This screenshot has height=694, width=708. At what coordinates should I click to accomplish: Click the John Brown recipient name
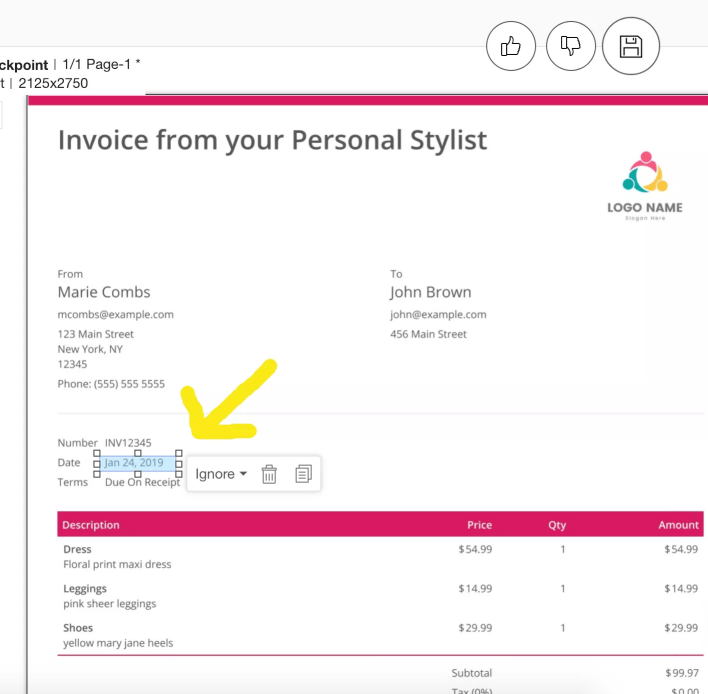tap(430, 292)
